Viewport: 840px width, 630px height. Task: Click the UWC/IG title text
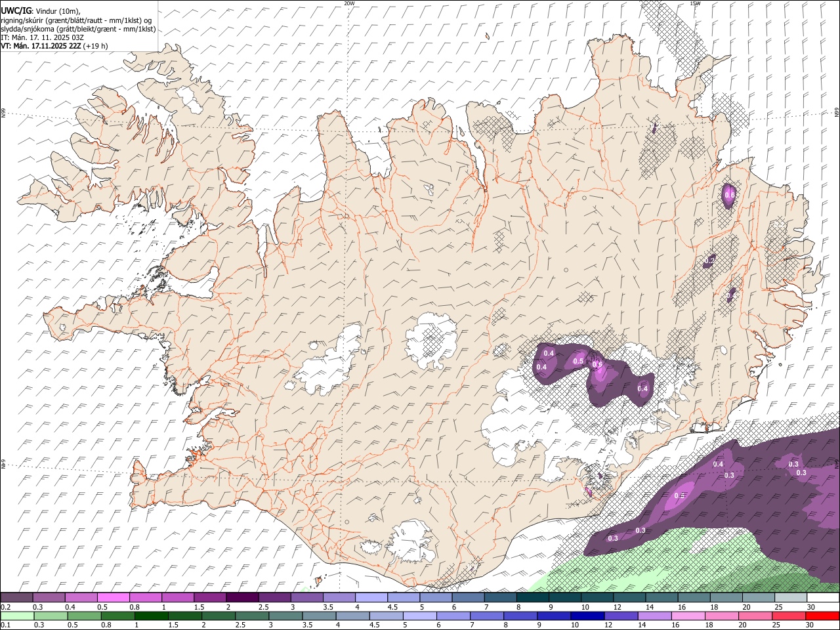(16, 11)
